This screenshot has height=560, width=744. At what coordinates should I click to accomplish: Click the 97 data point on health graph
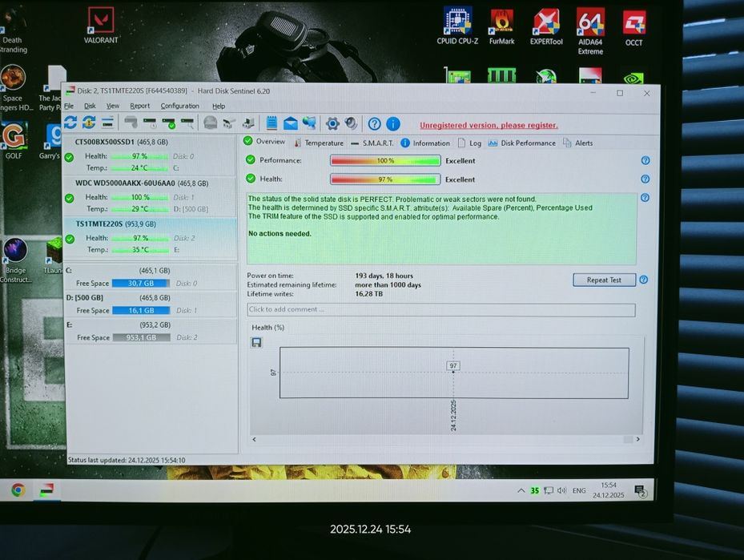[453, 372]
